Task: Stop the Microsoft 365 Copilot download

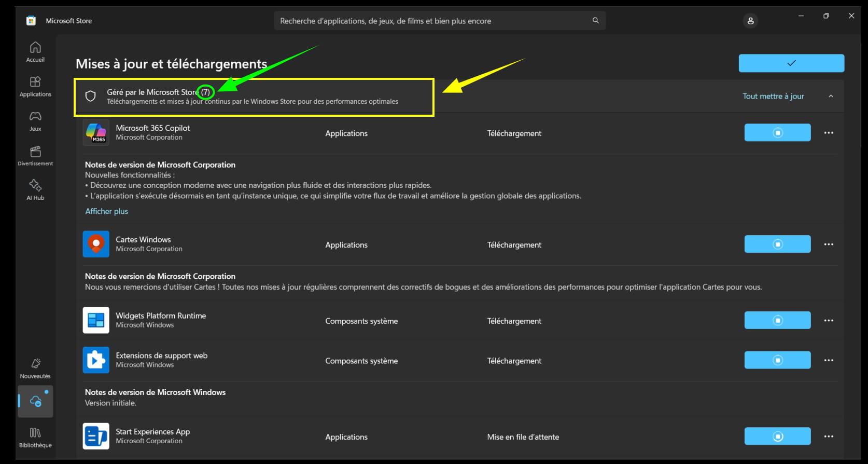Action: click(x=777, y=133)
